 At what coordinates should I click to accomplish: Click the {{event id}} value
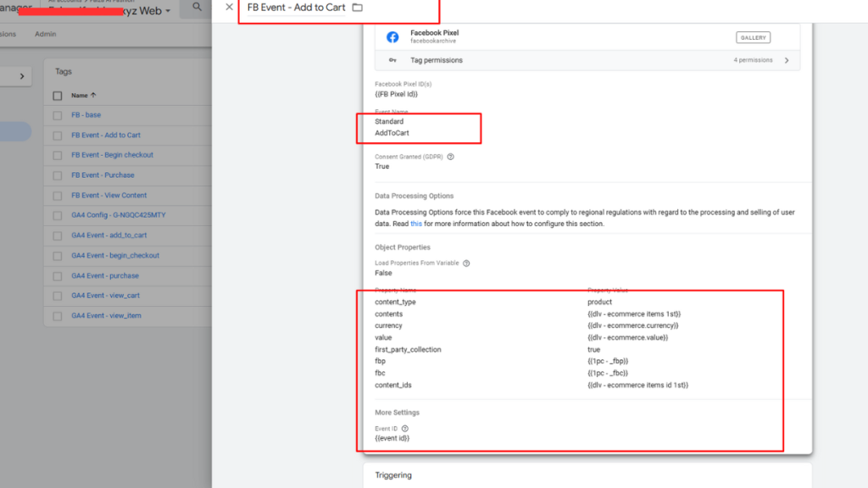(x=392, y=438)
